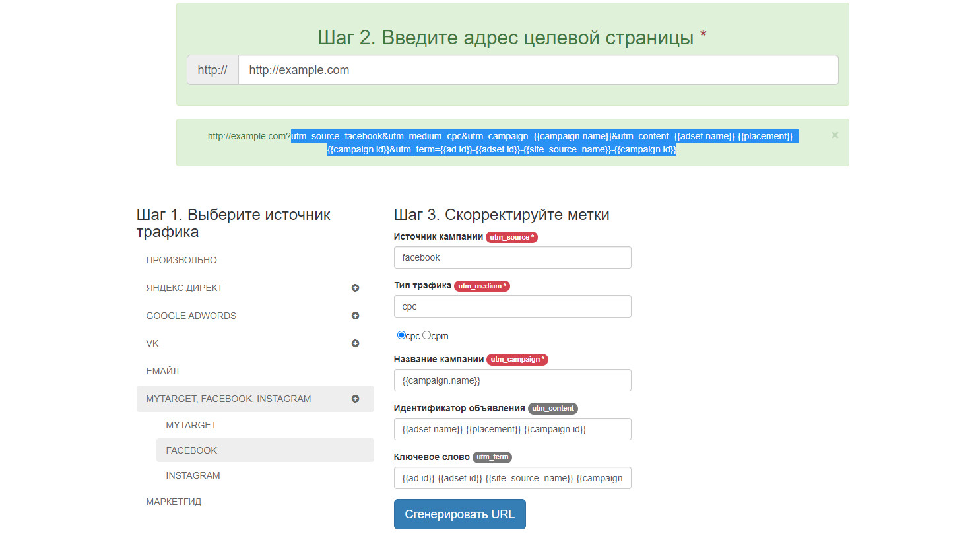Screen dimensions: 980x538
Task: Collapse the MYTARGET, FACEBOOK, INSTAGRAM group
Action: point(355,399)
